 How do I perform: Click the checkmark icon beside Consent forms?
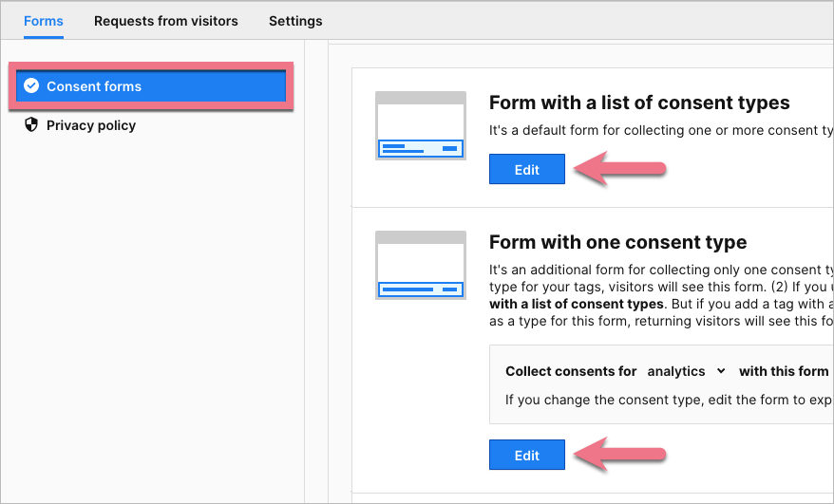[x=31, y=86]
